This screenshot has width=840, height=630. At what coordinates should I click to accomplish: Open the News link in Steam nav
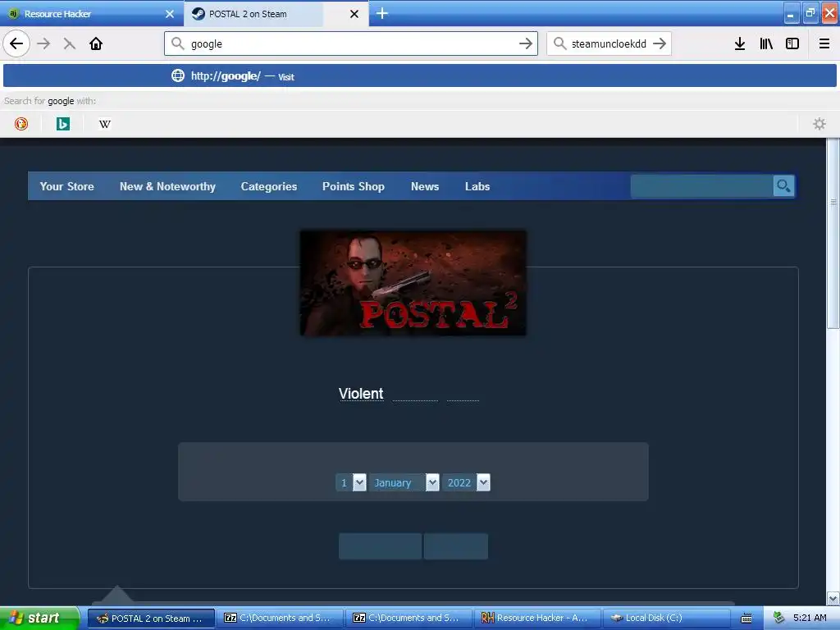(425, 186)
